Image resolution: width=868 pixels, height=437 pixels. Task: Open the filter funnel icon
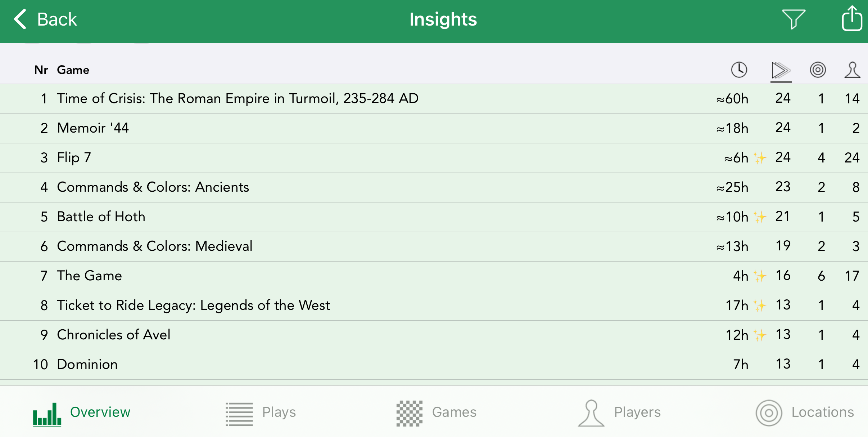[x=793, y=19]
